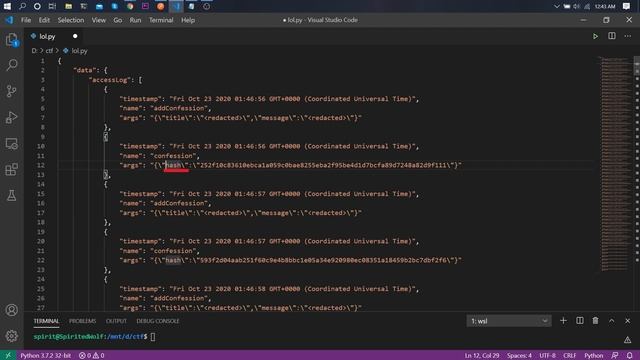This screenshot has height=360, width=640.
Task: Open Source Control view
Action: click(11, 91)
